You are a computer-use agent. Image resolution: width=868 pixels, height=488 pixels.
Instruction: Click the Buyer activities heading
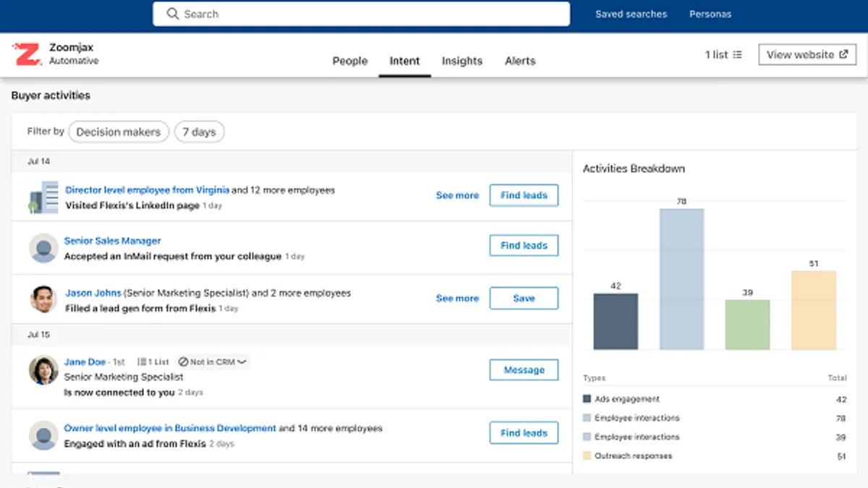(51, 95)
